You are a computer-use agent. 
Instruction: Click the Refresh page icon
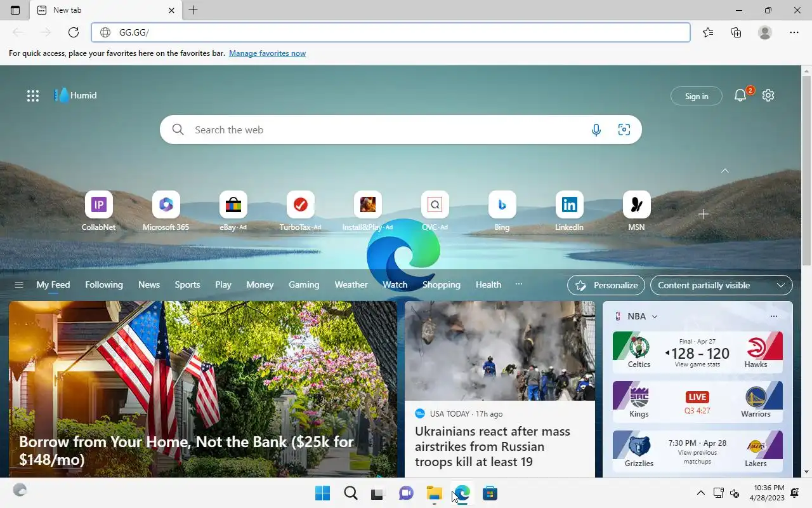(x=74, y=32)
